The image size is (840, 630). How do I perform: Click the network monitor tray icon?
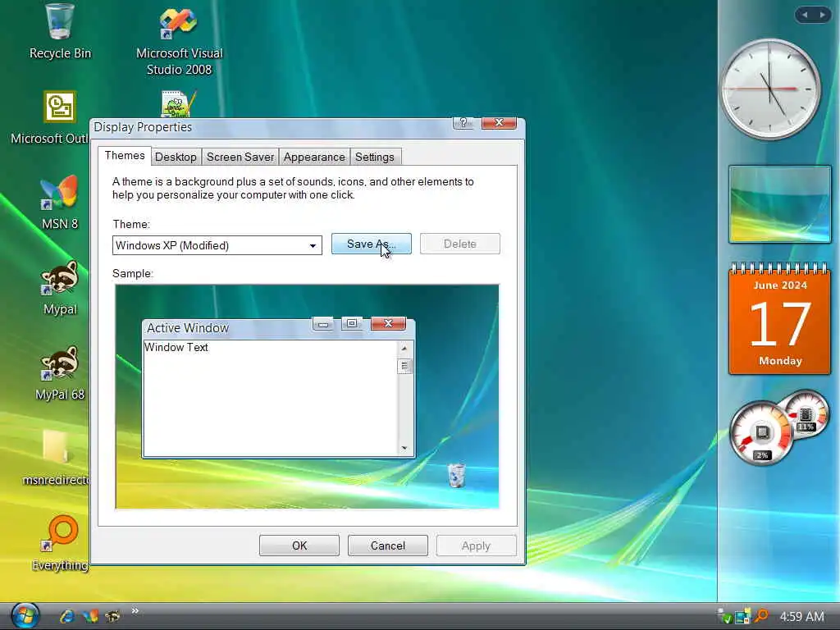pos(742,616)
